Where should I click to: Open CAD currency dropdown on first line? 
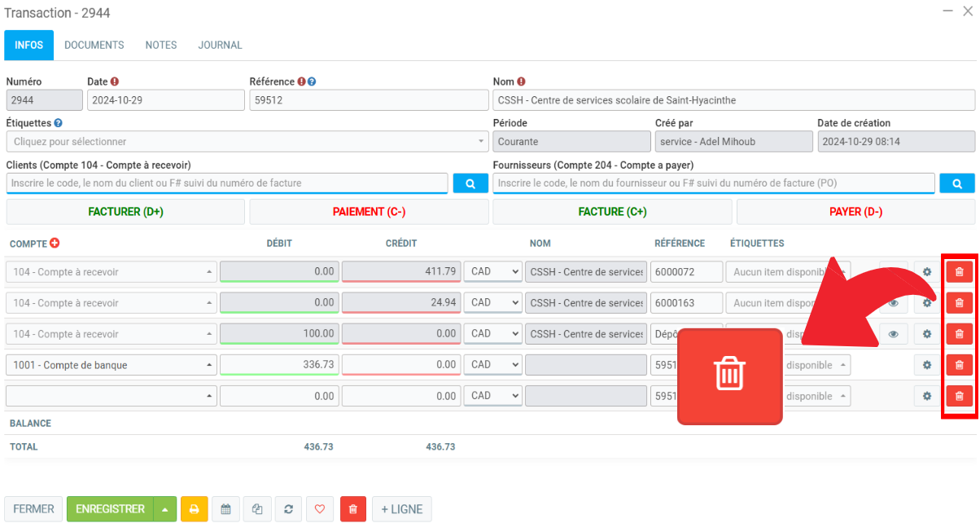click(x=492, y=272)
